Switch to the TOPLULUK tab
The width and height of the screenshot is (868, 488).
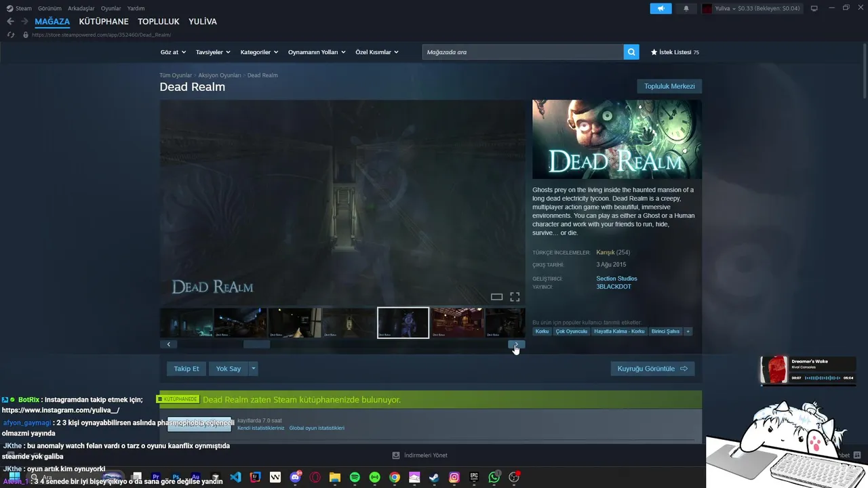click(159, 22)
